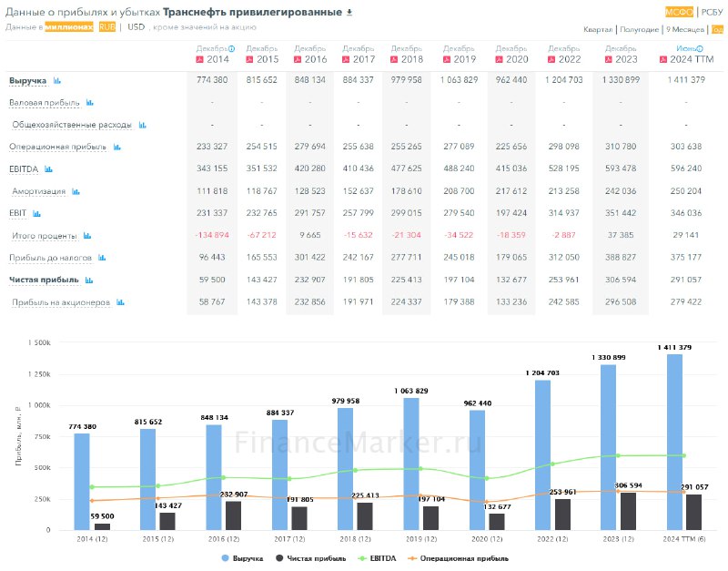Open PDF report icon for 2023
The height and width of the screenshot is (571, 728).
[x=608, y=59]
